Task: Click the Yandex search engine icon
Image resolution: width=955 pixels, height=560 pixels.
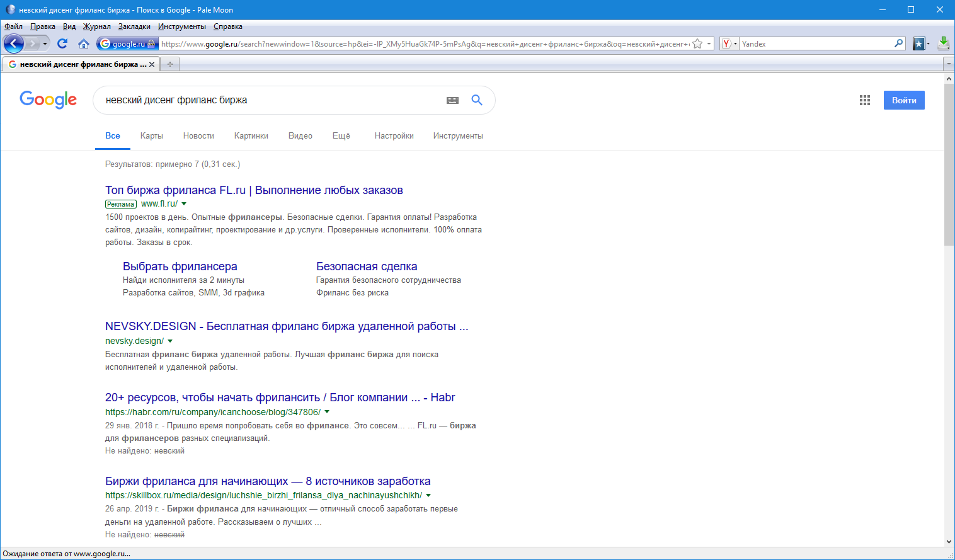Action: pos(726,43)
